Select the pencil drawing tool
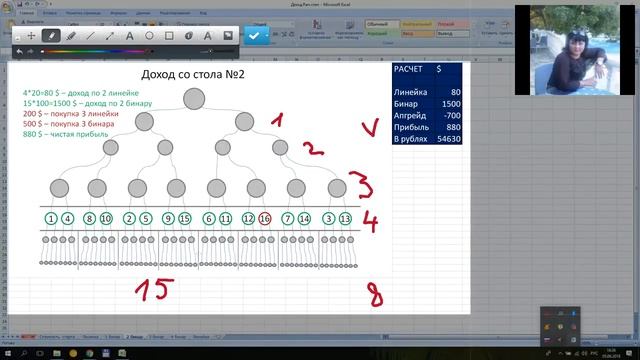The height and width of the screenshot is (360, 640). [51, 36]
